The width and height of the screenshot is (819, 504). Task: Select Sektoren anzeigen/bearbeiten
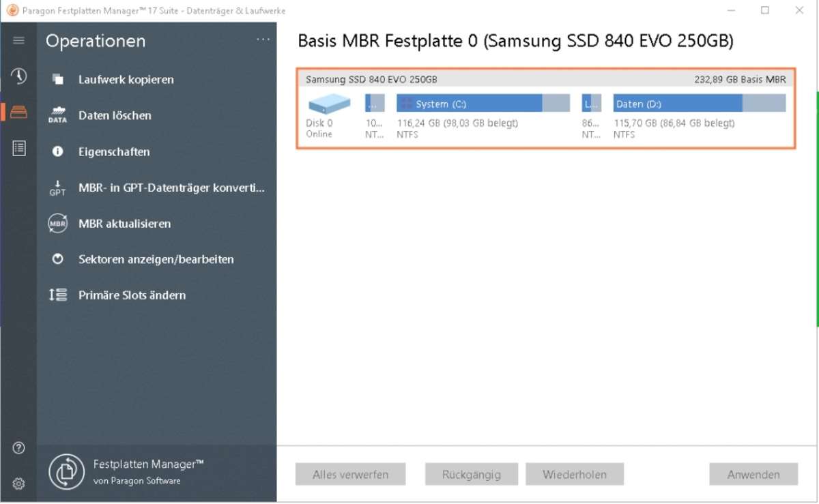pyautogui.click(x=156, y=259)
